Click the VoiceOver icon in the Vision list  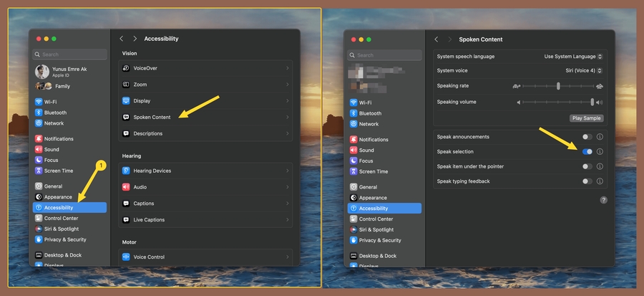click(x=126, y=68)
